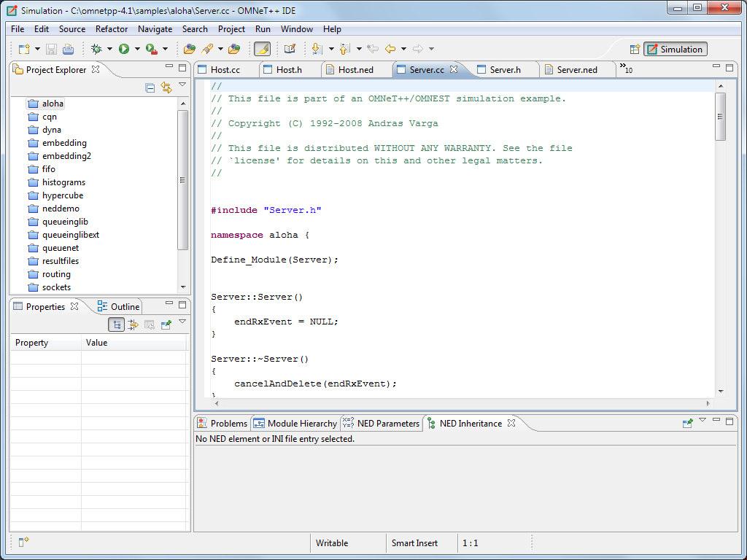The width and height of the screenshot is (747, 560).
Task: Select the queueinglib project folder
Action: coord(58,222)
